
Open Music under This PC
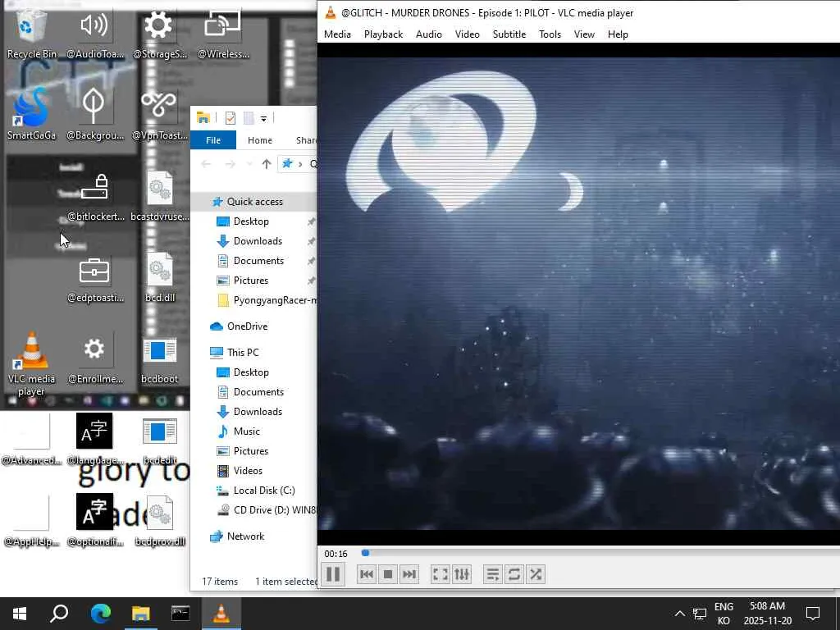pos(246,431)
